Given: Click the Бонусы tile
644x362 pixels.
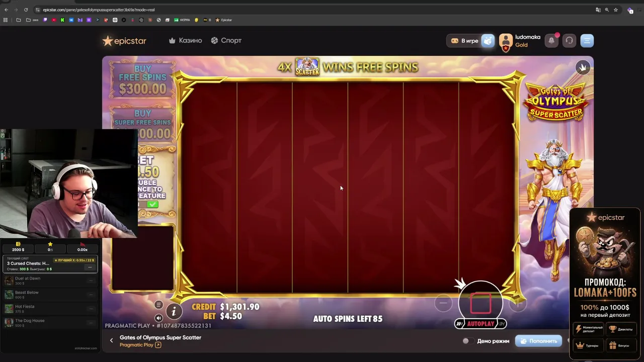Looking at the screenshot, I should pyautogui.click(x=621, y=345).
